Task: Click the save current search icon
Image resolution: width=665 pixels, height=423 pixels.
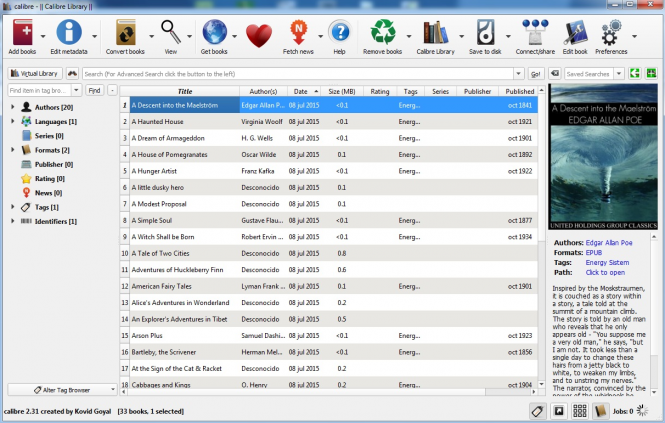Action: (651, 73)
